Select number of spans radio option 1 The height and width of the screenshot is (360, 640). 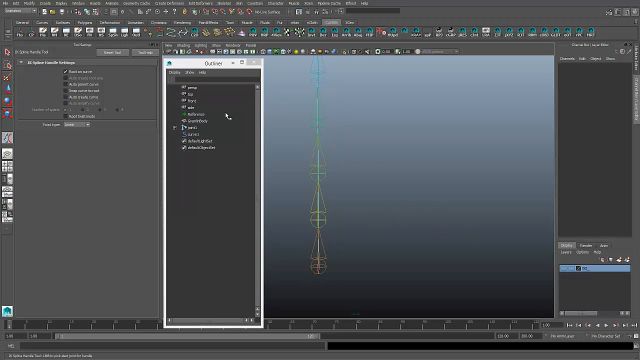(x=65, y=110)
